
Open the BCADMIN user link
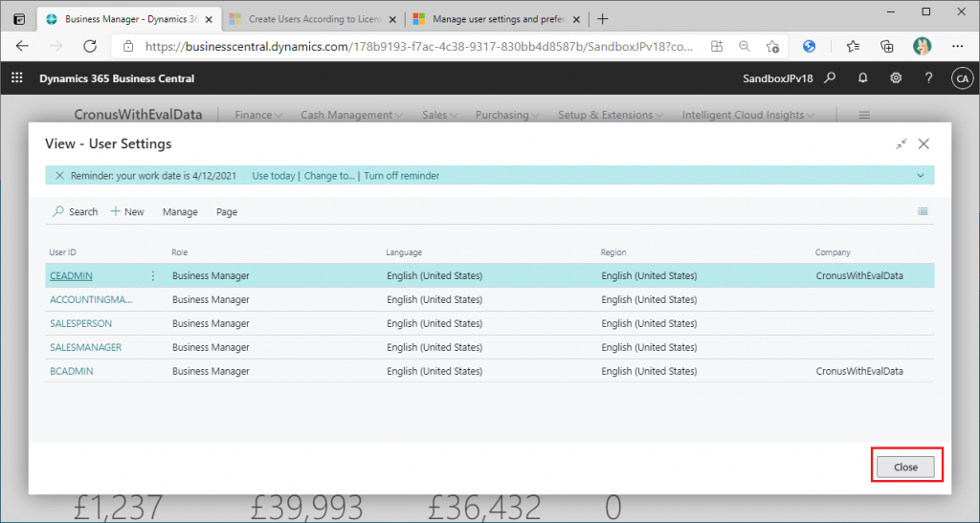point(71,371)
